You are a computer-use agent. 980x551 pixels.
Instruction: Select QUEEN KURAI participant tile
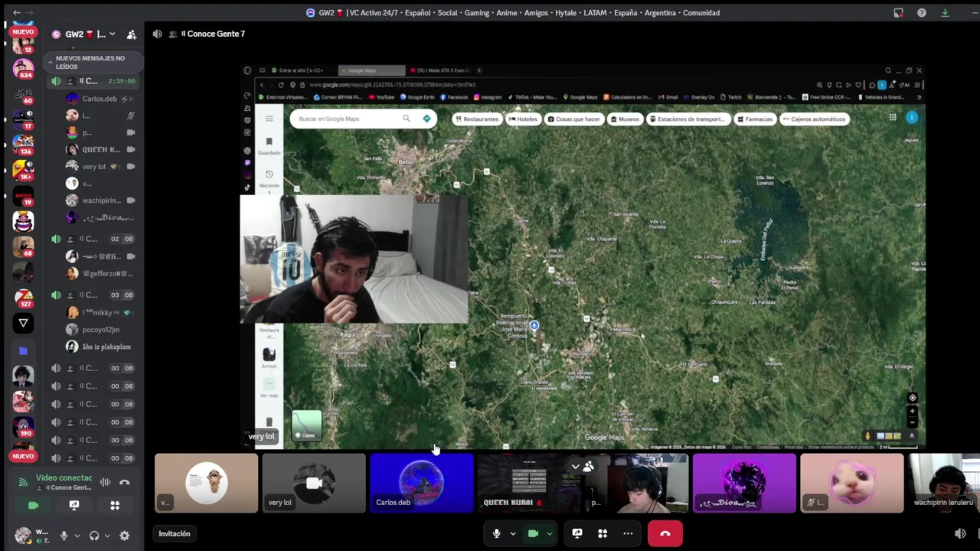pos(528,483)
